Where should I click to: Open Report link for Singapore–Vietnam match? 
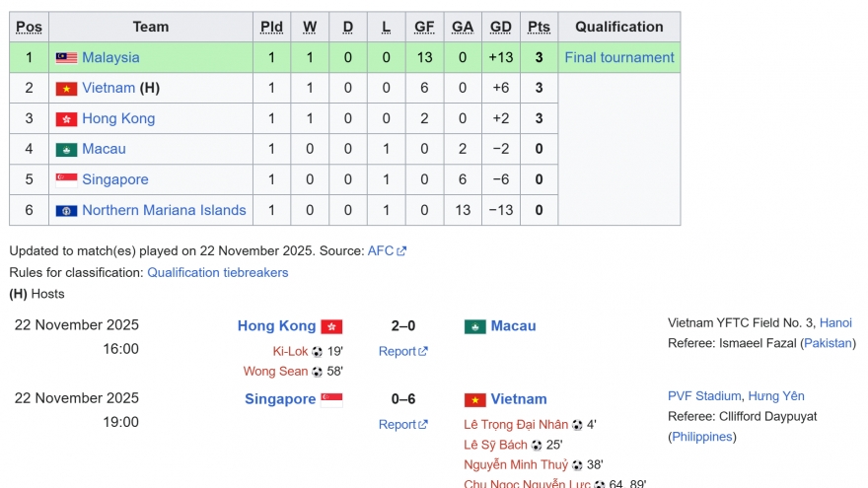pos(398,425)
